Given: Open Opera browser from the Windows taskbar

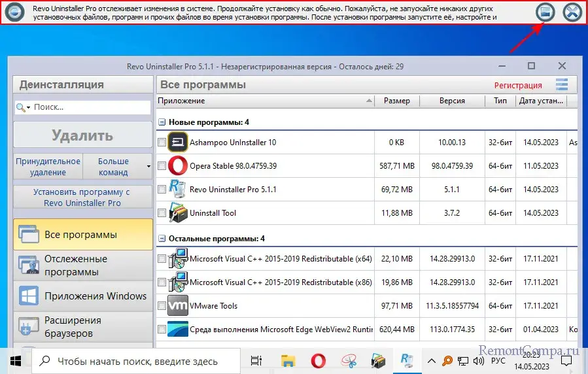Looking at the screenshot, I should point(318,360).
